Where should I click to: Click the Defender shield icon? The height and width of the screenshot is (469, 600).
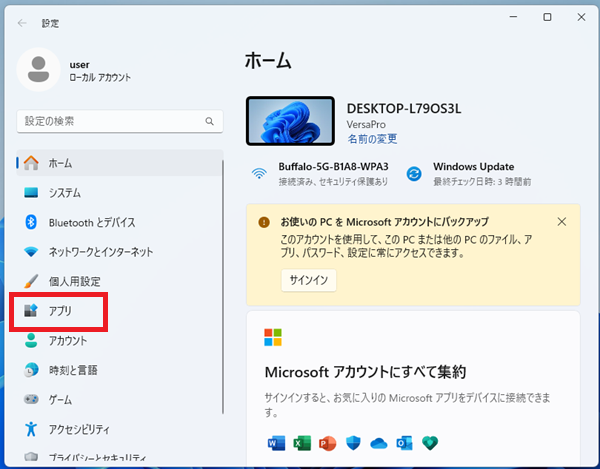pos(353,443)
